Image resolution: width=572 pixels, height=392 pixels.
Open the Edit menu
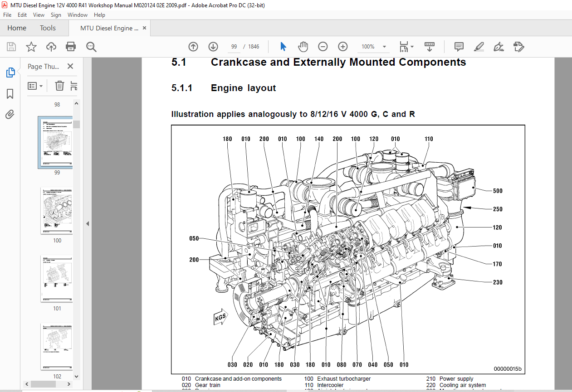click(23, 15)
